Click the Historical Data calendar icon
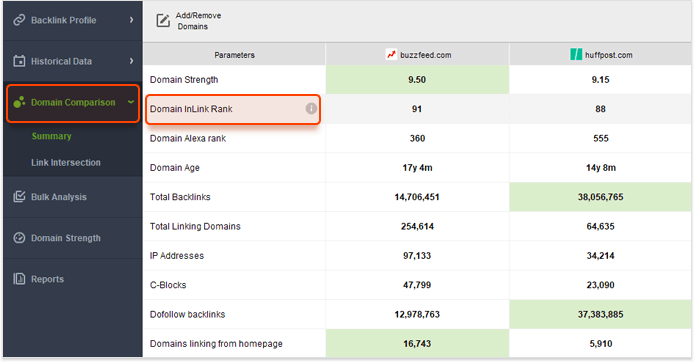Screen dimensions: 694x362 [x=19, y=61]
